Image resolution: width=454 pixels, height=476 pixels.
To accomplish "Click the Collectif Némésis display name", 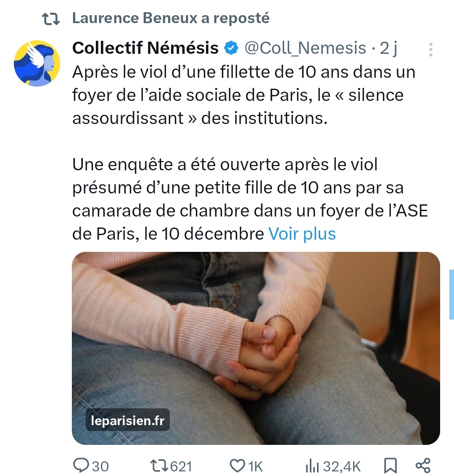I will (145, 48).
